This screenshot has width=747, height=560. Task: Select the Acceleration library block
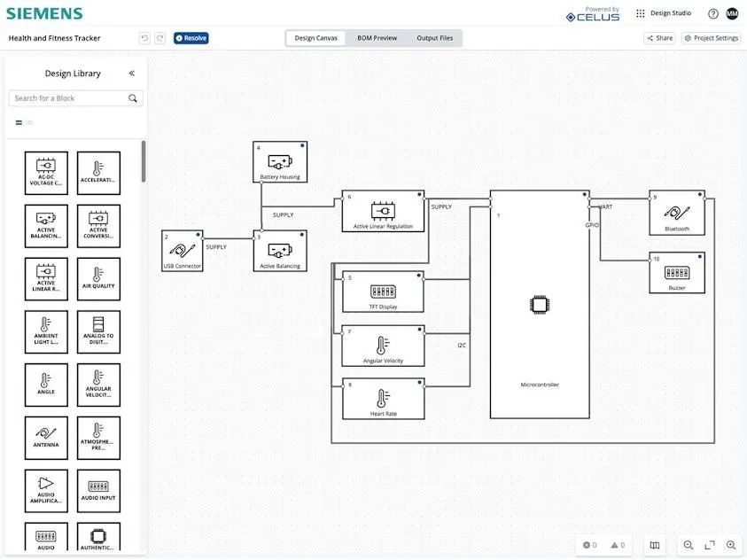coord(98,173)
